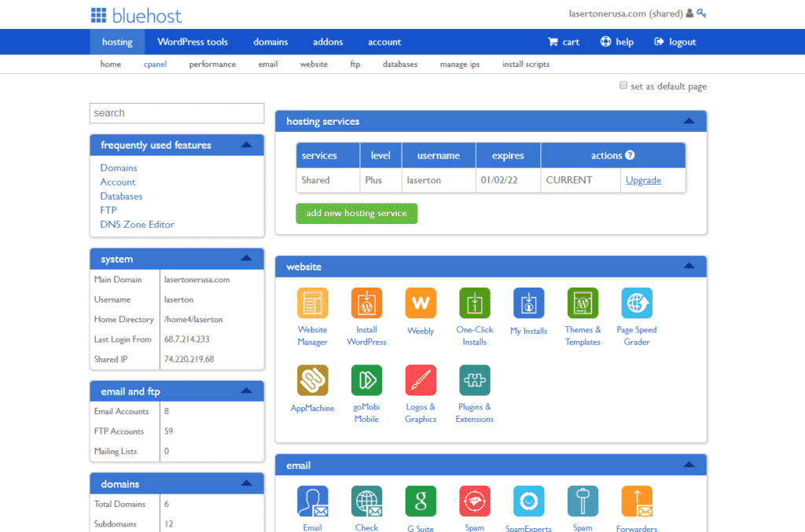Open the red Spam icon

coord(474,501)
